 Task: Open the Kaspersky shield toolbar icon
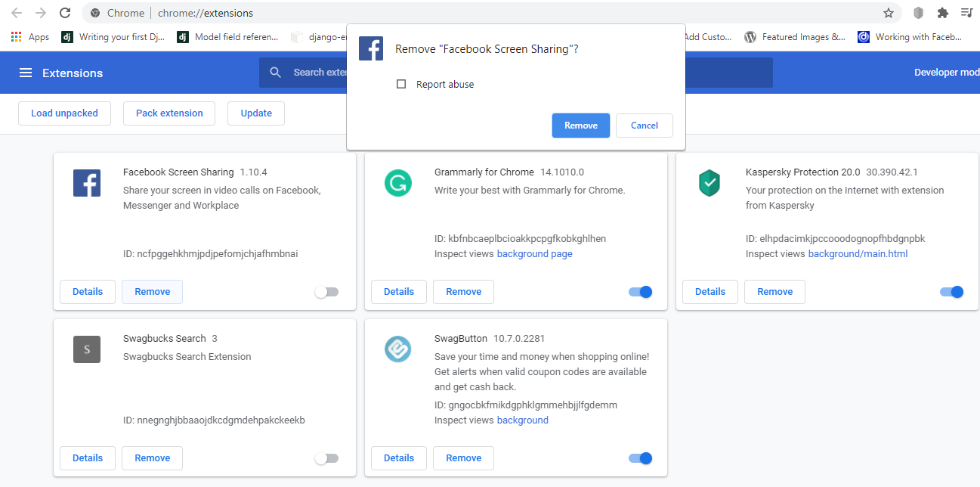coord(919,13)
